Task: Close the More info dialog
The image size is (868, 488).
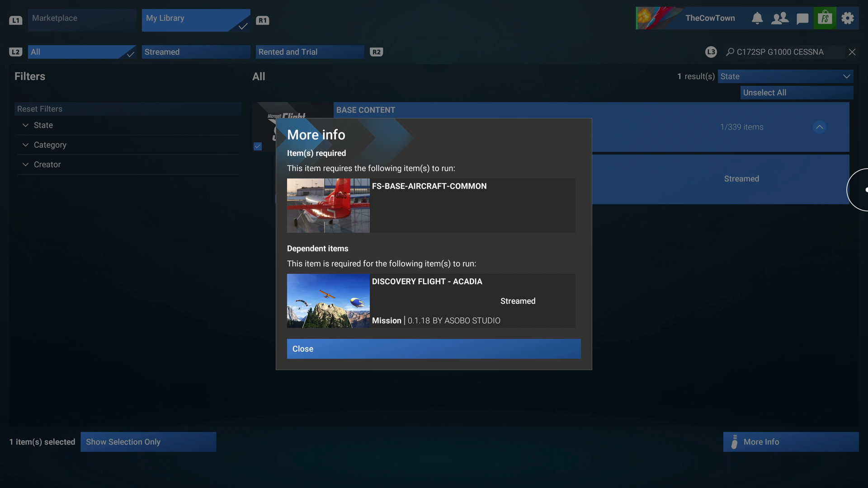Action: [434, 349]
